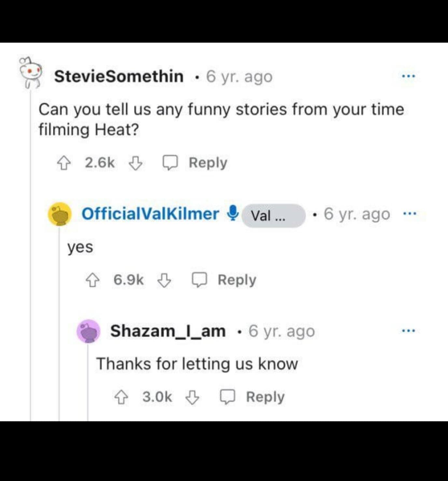448x481 pixels.
Task: Open the Shazam_I_am username link
Action: coord(168,331)
